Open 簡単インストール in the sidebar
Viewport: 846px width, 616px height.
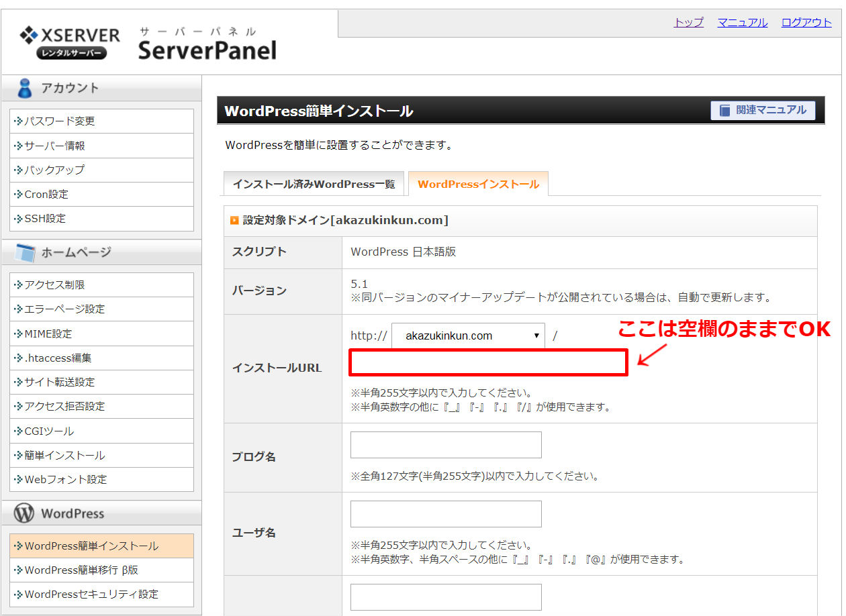click(x=101, y=455)
